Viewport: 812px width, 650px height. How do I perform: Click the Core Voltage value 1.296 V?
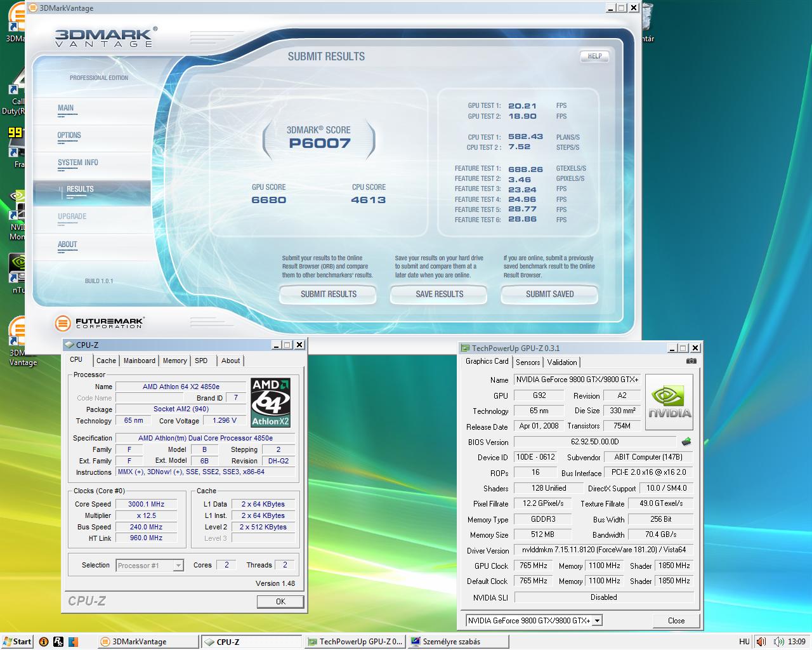225,421
